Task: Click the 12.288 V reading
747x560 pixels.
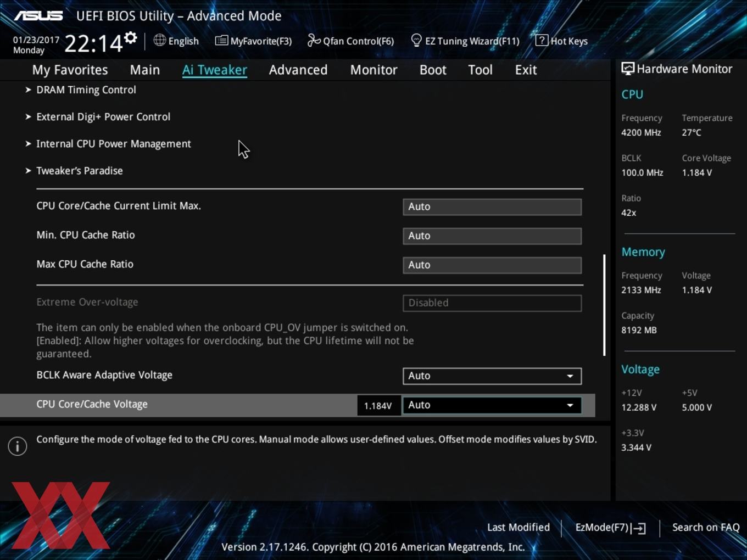Action: [639, 407]
